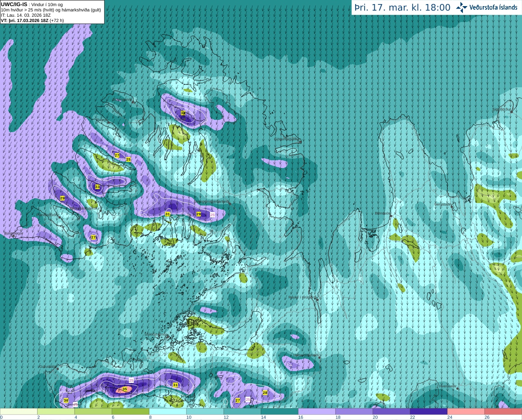The width and height of the screenshot is (522, 420).
Task: Click the Holtavörðuheiði station label
Action: (306, 355)
